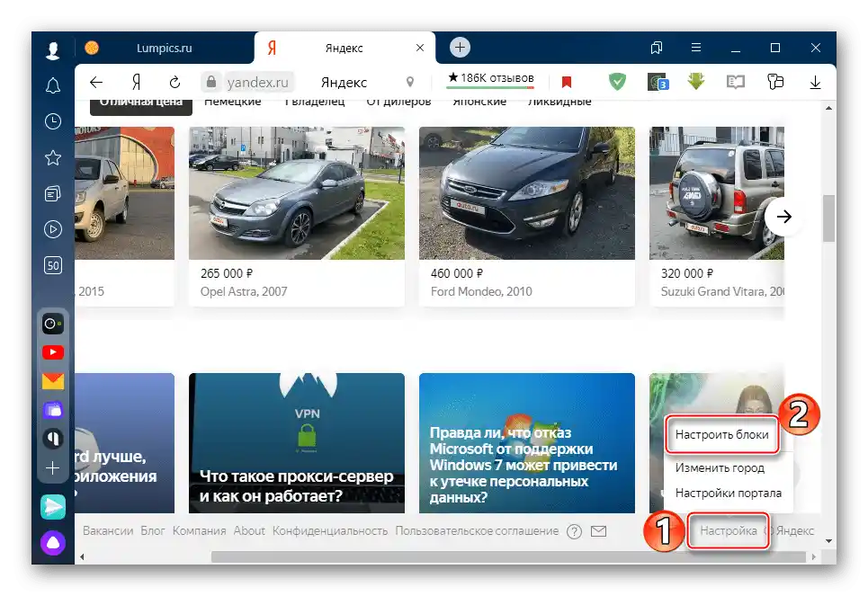This screenshot has height=596, width=868.
Task: Switch to Lumpics.ru tab
Action: (x=165, y=49)
